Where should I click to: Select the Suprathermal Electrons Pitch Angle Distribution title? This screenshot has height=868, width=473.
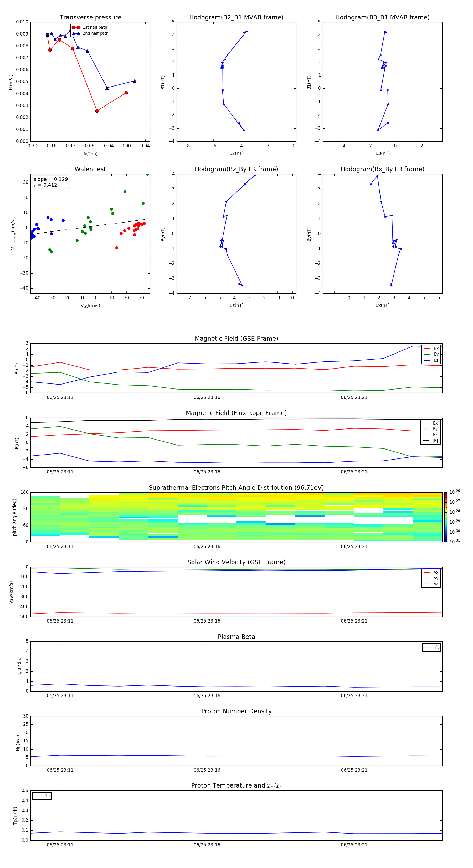coord(236,488)
